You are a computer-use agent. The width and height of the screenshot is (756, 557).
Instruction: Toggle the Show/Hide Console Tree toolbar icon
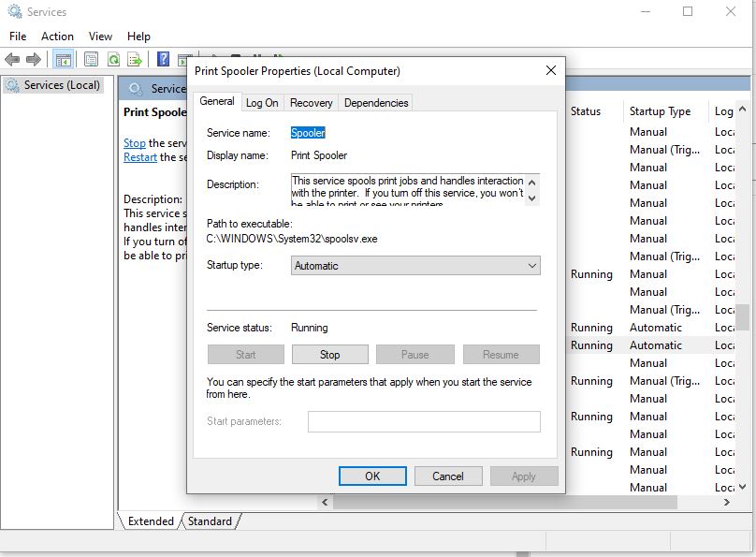64,60
